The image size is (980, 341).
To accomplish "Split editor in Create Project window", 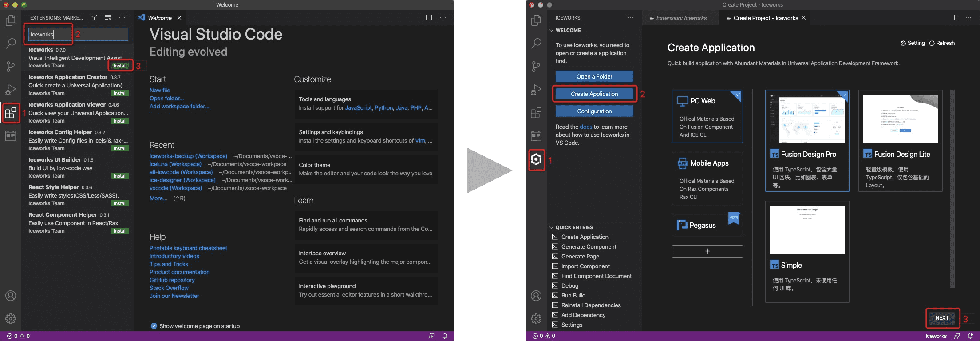I will [x=954, y=18].
